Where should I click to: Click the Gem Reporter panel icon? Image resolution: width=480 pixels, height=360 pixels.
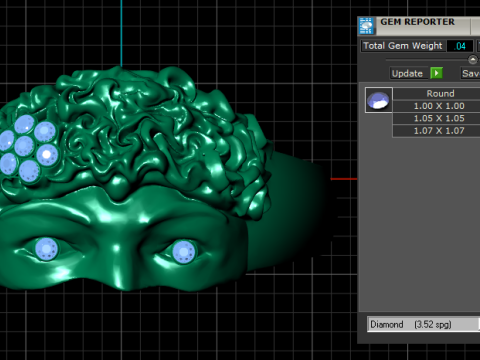tap(366, 26)
